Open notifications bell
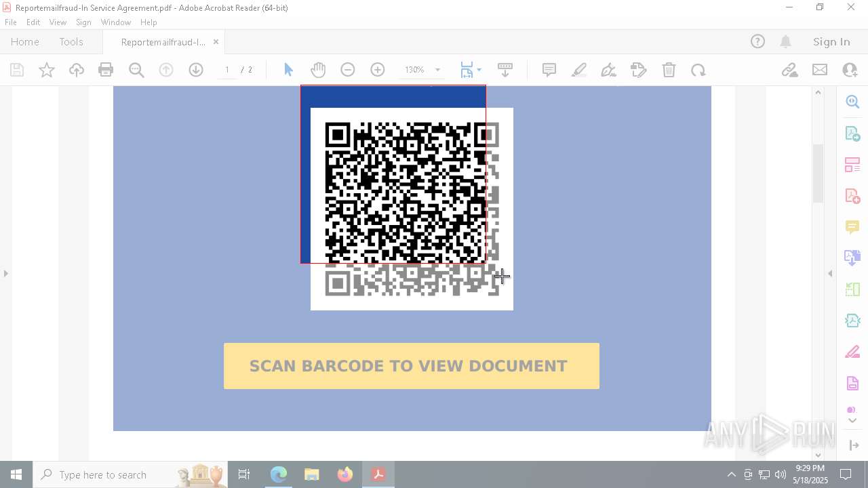The width and height of the screenshot is (868, 488). pyautogui.click(x=786, y=41)
